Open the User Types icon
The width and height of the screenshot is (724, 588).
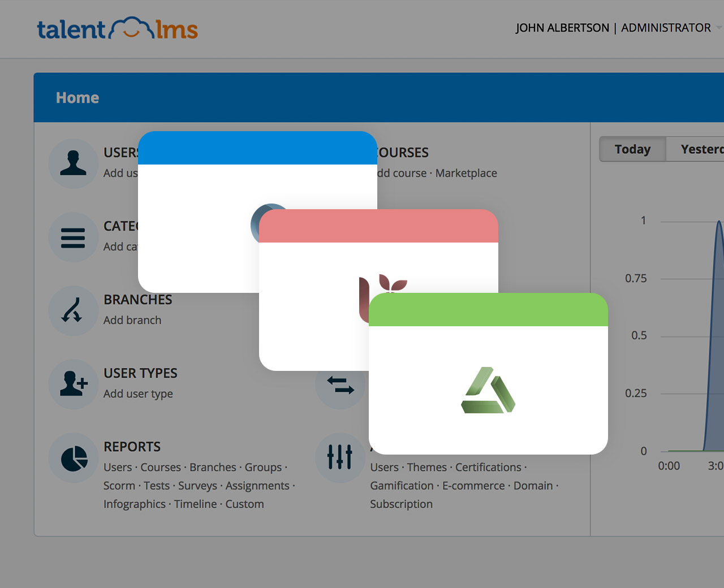pos(74,384)
